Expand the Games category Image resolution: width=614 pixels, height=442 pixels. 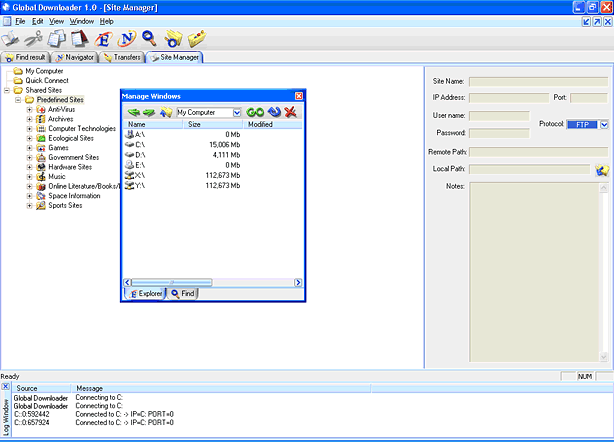click(29, 148)
